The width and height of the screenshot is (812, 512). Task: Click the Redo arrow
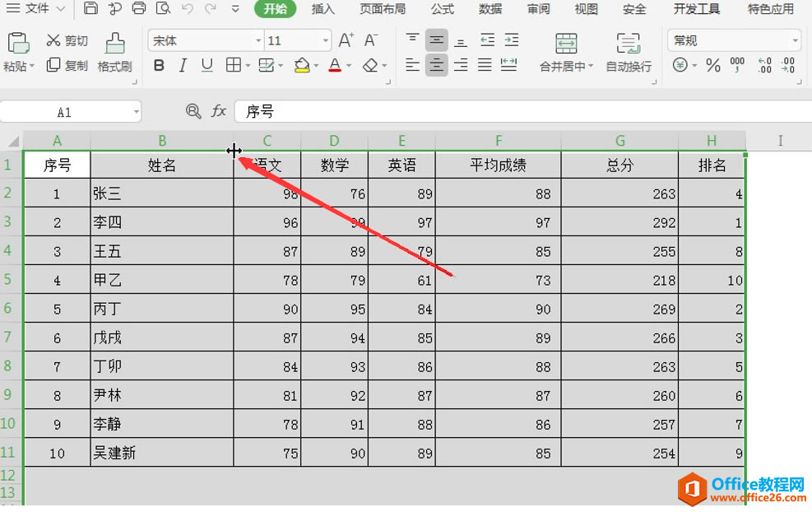(x=211, y=8)
